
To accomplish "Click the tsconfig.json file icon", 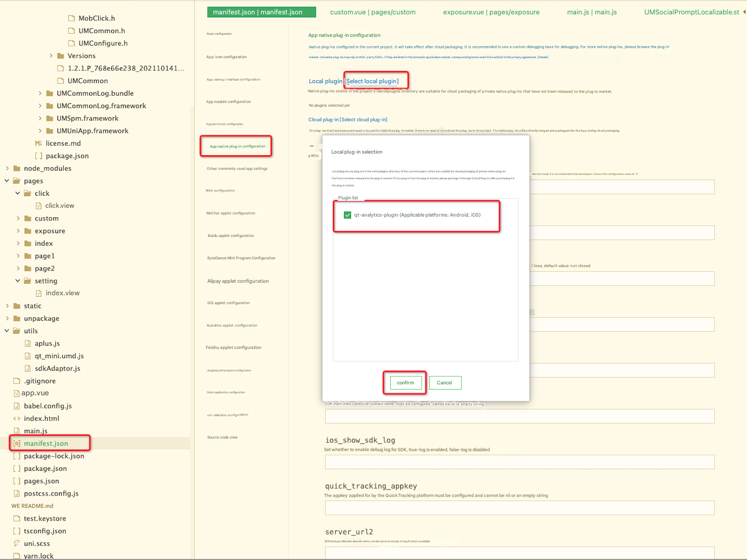I will pyautogui.click(x=17, y=531).
